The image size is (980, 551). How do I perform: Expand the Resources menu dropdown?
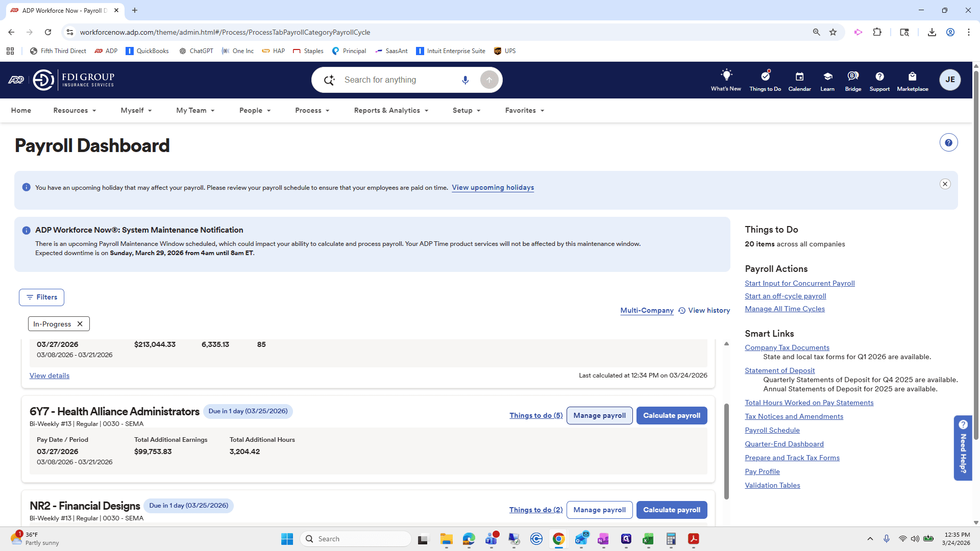[x=75, y=110]
